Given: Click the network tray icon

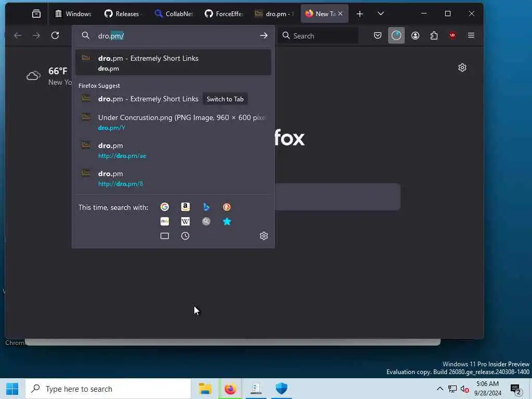Looking at the screenshot, I should coord(453,389).
